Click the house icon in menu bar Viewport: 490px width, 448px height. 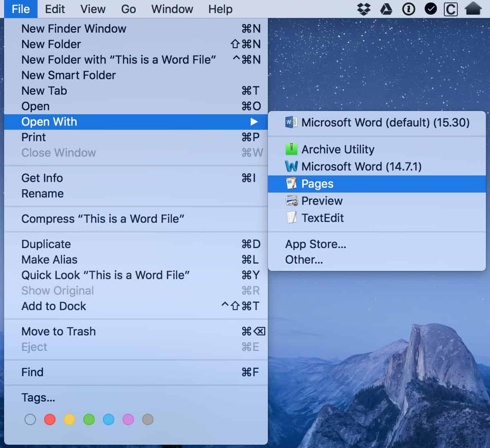tap(473, 9)
